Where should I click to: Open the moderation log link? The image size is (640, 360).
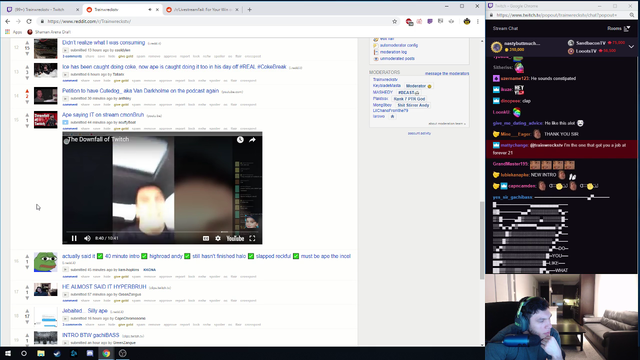point(393,52)
